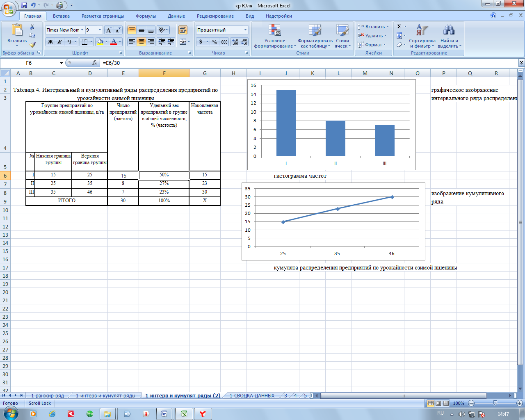
Task: Open the Формат cells dropdown
Action: [372, 45]
